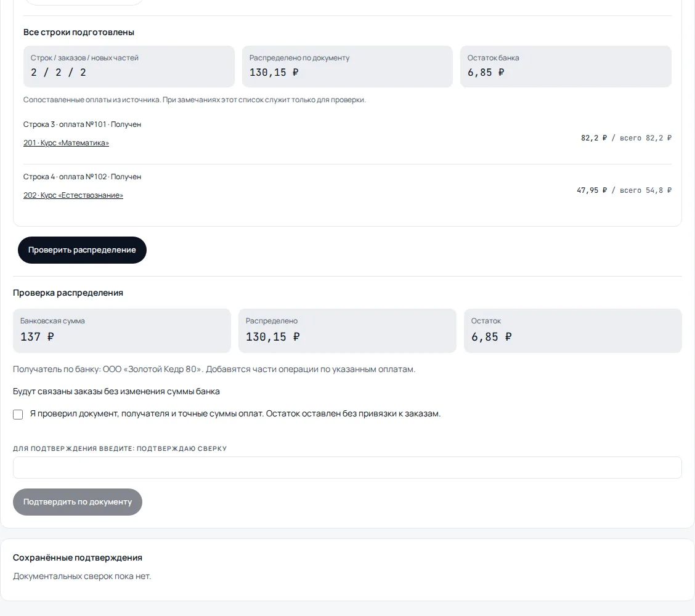Click the "Сопоставленные оплаты из источника" note

[x=194, y=100]
